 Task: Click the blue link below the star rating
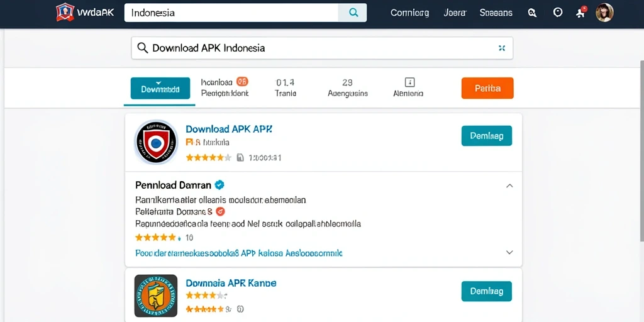[238, 253]
